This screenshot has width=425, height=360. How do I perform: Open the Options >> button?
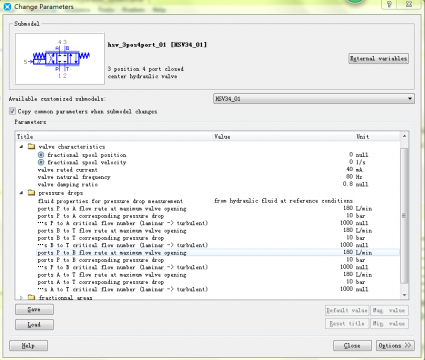[395, 345]
